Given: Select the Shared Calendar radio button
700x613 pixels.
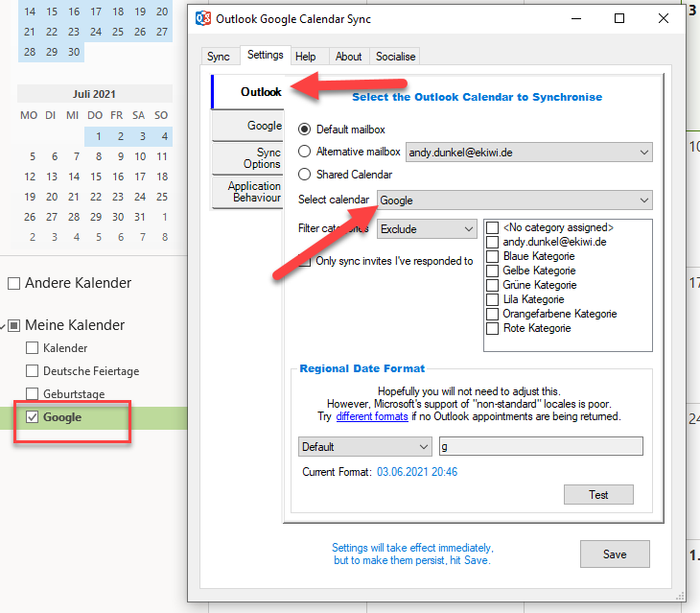Looking at the screenshot, I should point(305,175).
